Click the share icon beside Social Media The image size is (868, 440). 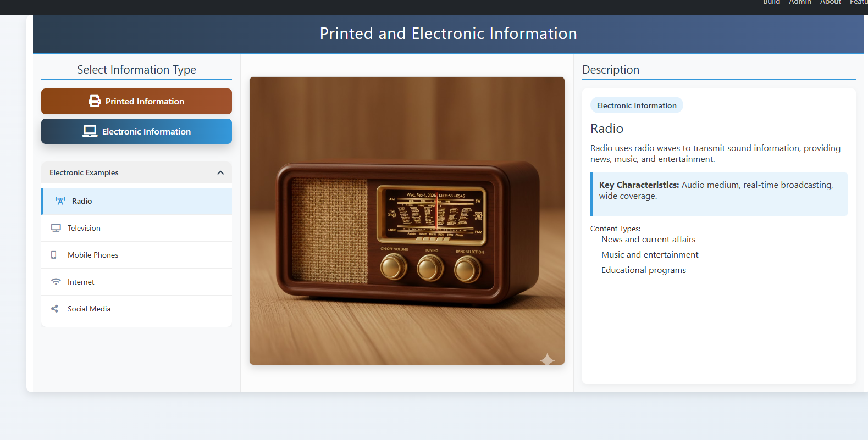click(x=54, y=309)
